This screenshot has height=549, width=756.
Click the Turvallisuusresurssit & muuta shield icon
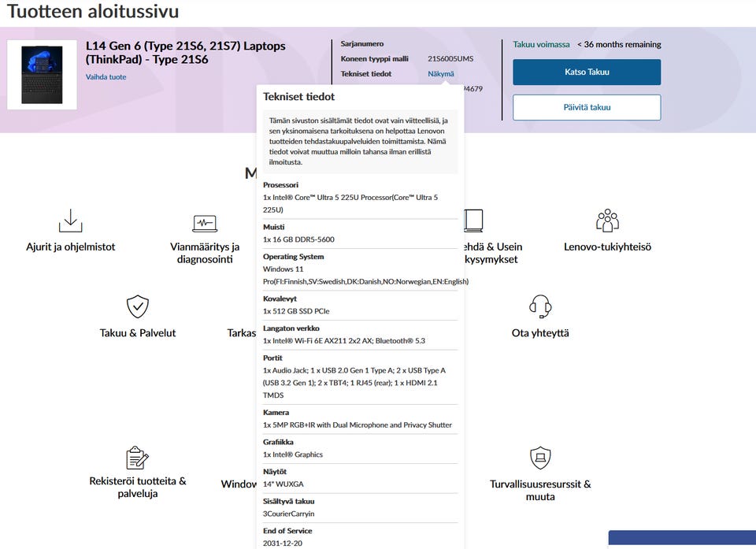(x=540, y=458)
